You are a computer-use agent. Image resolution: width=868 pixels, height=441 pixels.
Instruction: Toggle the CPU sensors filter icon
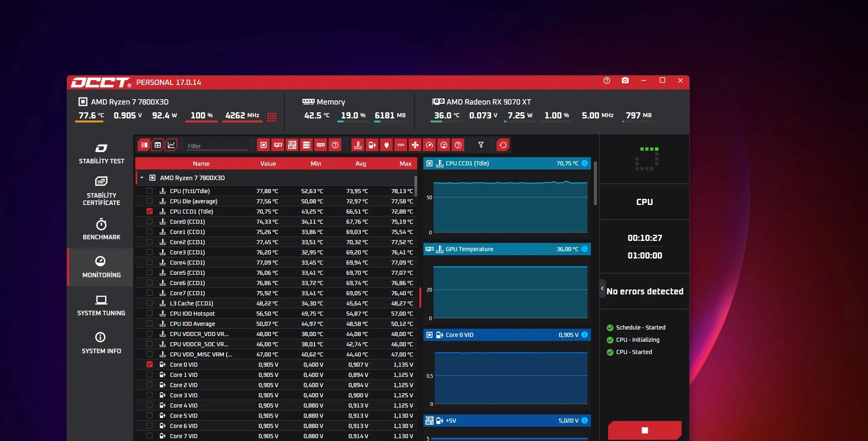(264, 145)
